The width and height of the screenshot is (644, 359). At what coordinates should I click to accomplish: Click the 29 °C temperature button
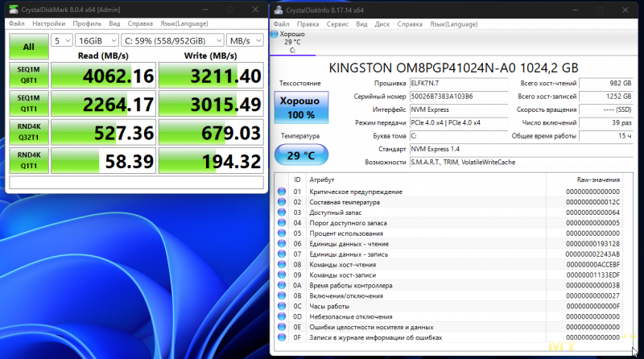pos(301,155)
